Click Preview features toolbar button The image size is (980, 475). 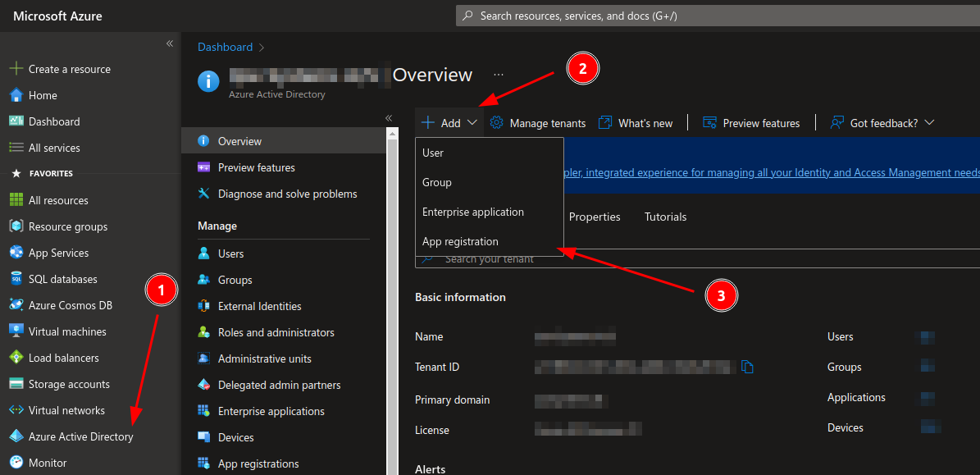point(752,123)
